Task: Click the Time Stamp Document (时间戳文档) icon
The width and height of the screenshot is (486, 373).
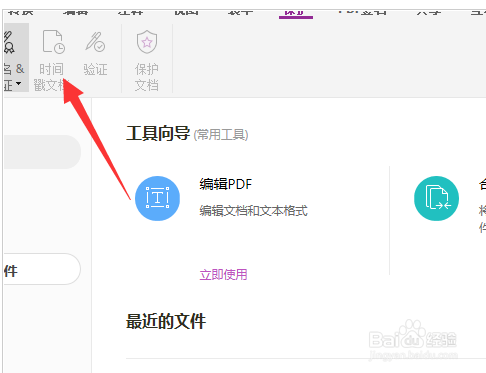Action: [53, 42]
